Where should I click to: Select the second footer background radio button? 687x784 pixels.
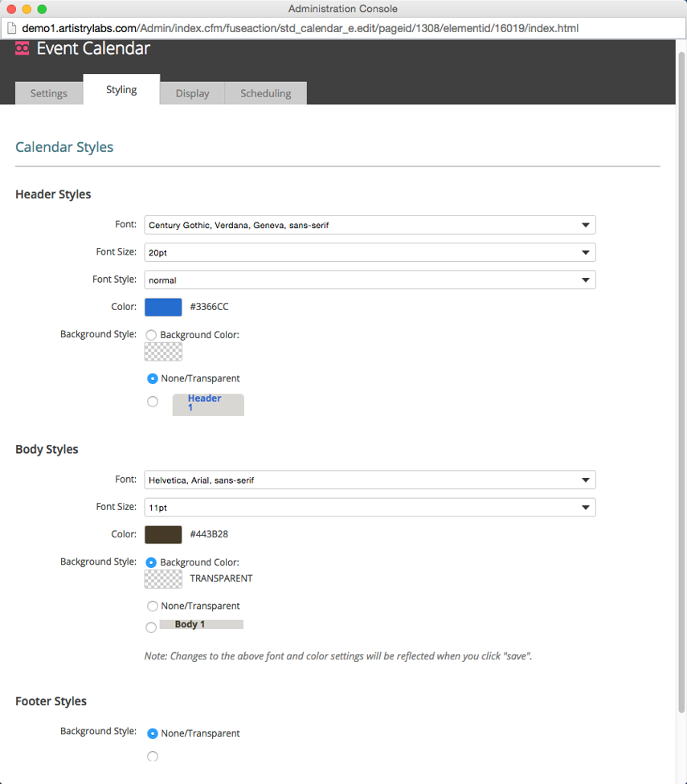pos(153,757)
